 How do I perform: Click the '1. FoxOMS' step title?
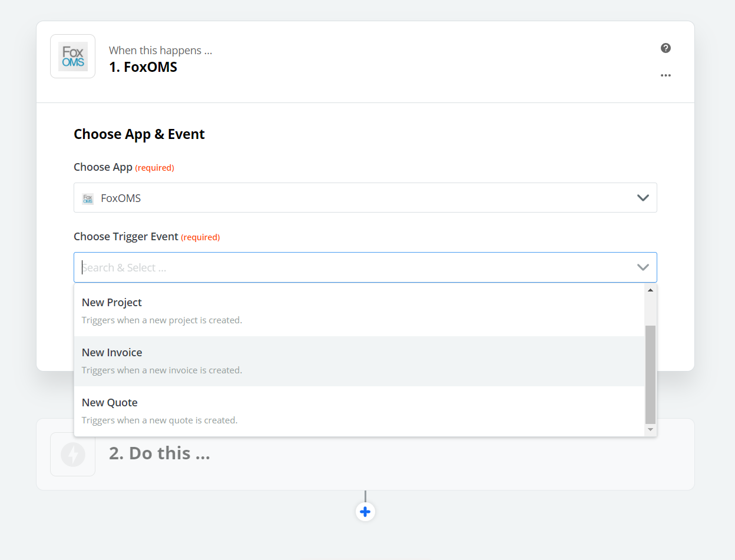click(143, 67)
